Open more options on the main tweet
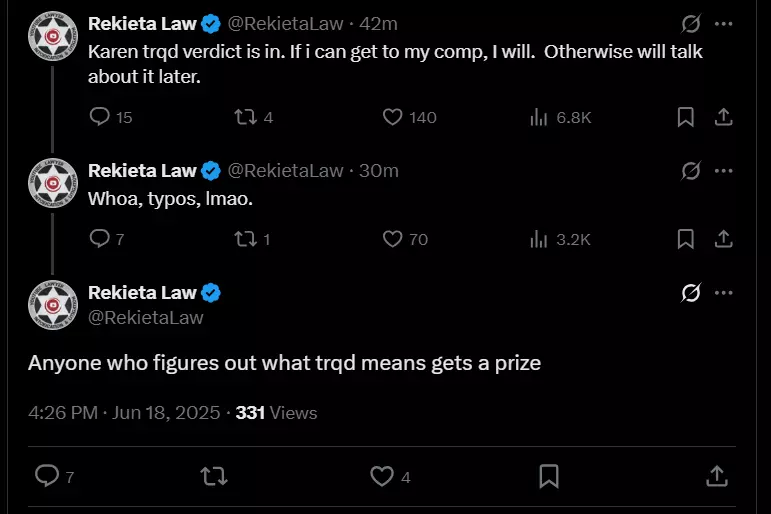The height and width of the screenshot is (514, 771). [x=723, y=293]
